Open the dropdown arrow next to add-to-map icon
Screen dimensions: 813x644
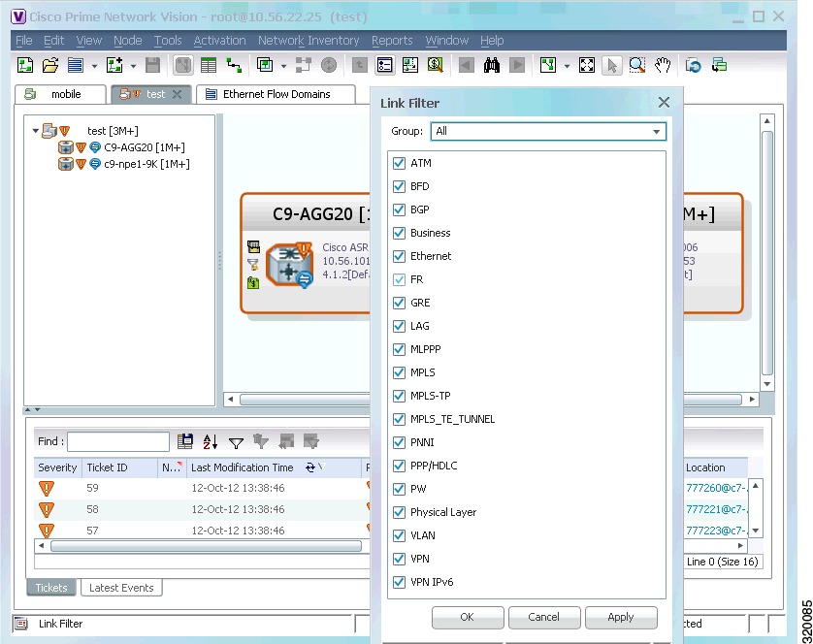[x=133, y=66]
